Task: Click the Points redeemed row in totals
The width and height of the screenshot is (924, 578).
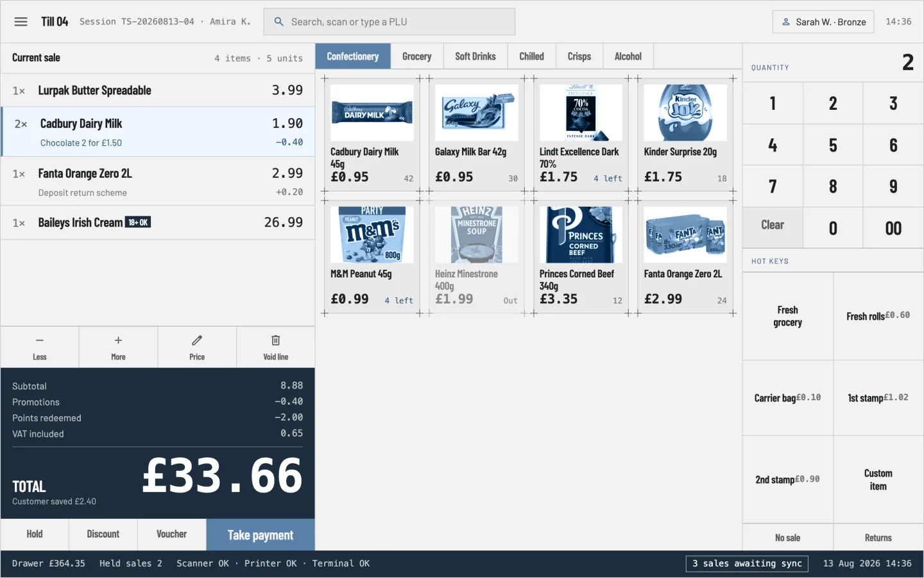Action: coord(157,417)
